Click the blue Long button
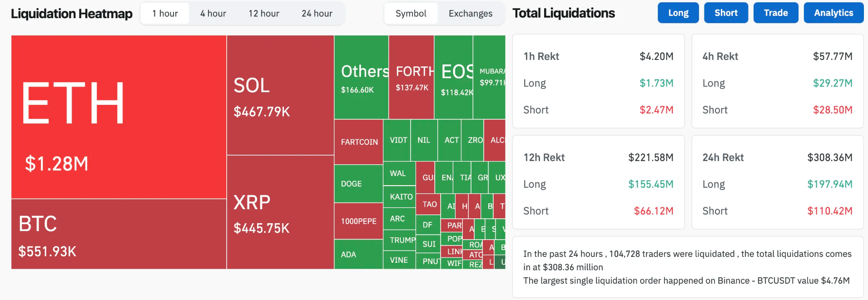The height and width of the screenshot is (300, 868). tap(678, 13)
